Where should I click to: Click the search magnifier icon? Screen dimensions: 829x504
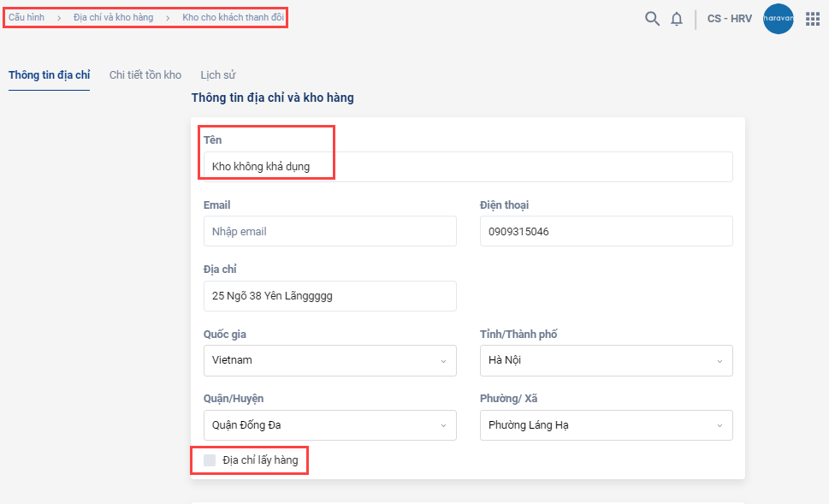click(652, 19)
